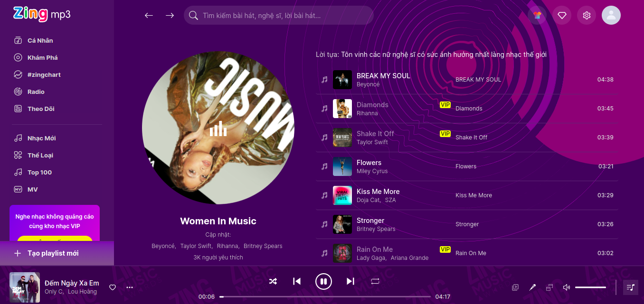Open the Stronger album link

pos(467,224)
